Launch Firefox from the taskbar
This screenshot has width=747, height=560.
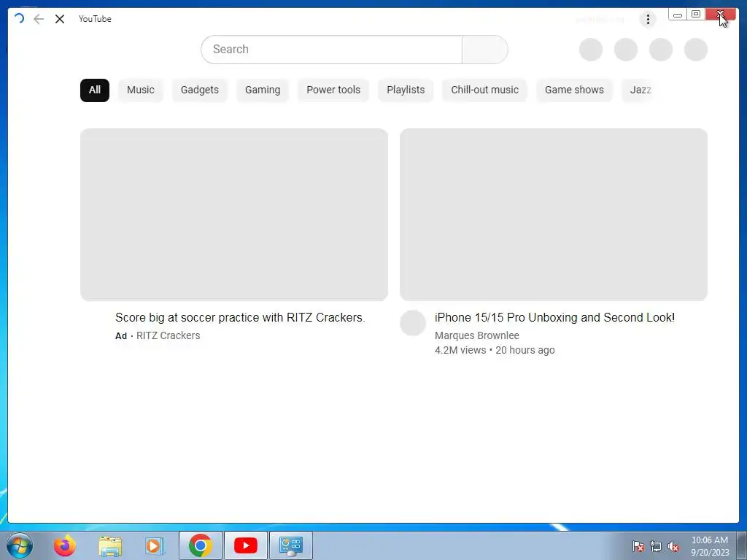[65, 545]
